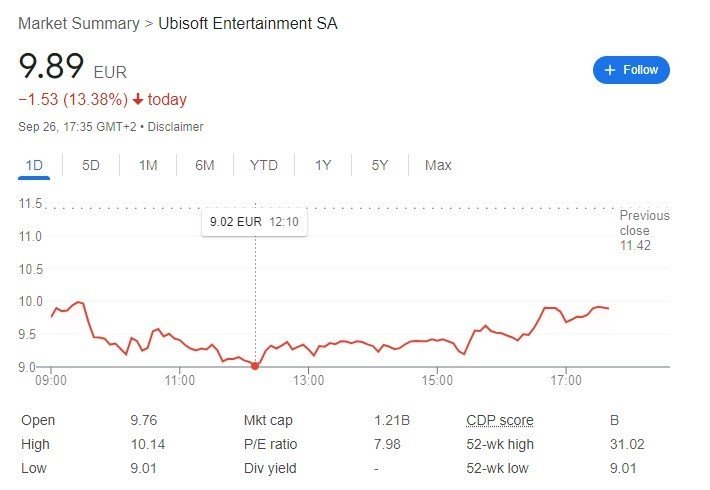
Task: Open the Disclaimer link
Action: [175, 127]
